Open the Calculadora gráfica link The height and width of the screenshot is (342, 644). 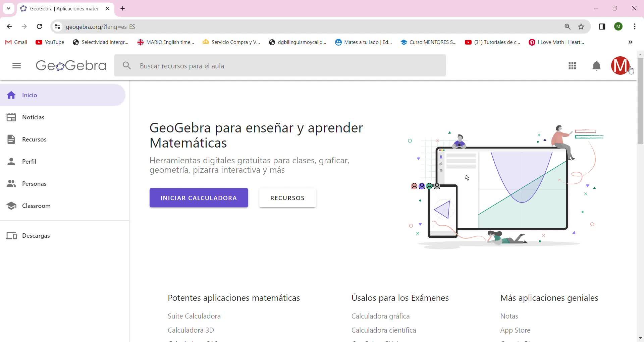coord(380,316)
